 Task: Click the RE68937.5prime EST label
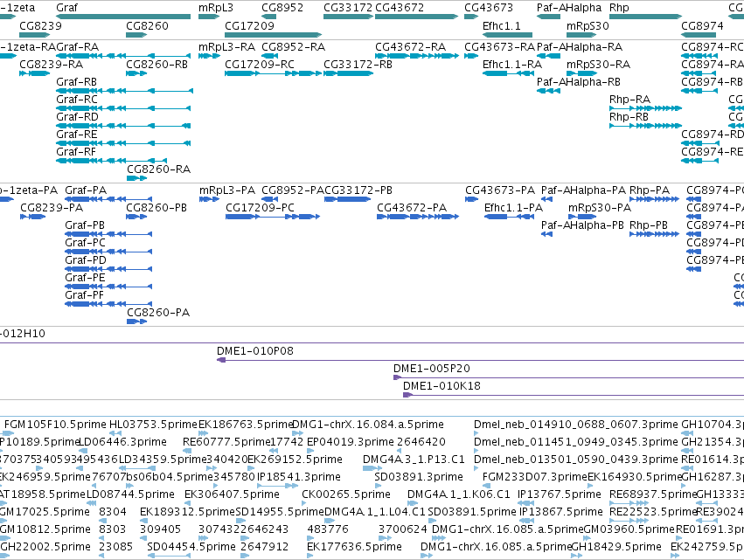pos(653,494)
